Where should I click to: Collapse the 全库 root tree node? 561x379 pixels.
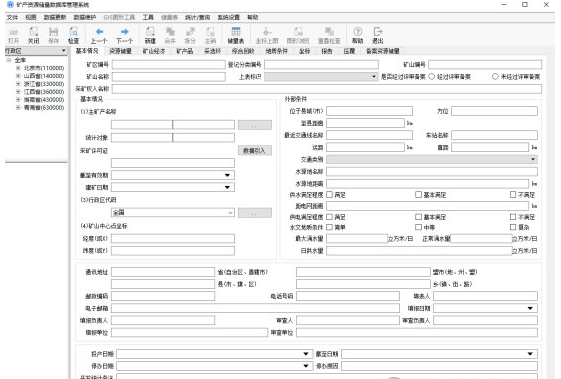pos(9,60)
